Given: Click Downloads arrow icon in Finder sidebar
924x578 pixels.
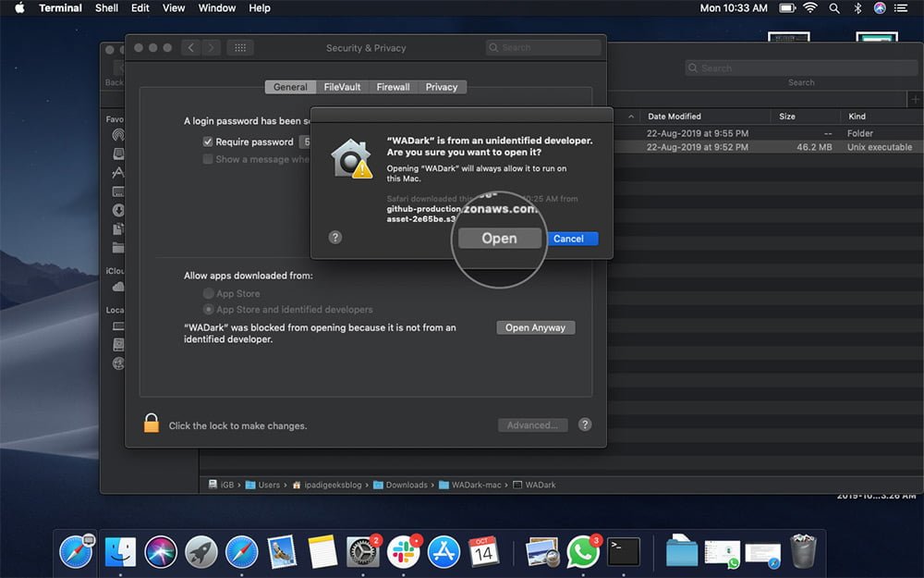Looking at the screenshot, I should click(x=118, y=210).
